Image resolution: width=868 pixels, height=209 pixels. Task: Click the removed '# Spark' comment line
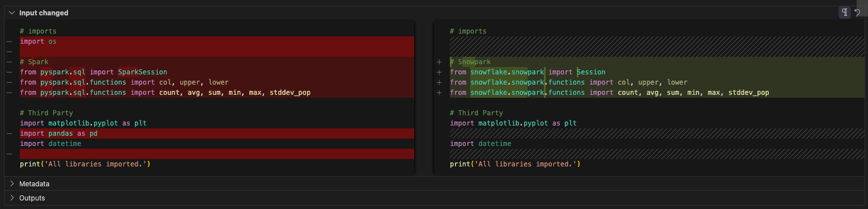(217, 62)
